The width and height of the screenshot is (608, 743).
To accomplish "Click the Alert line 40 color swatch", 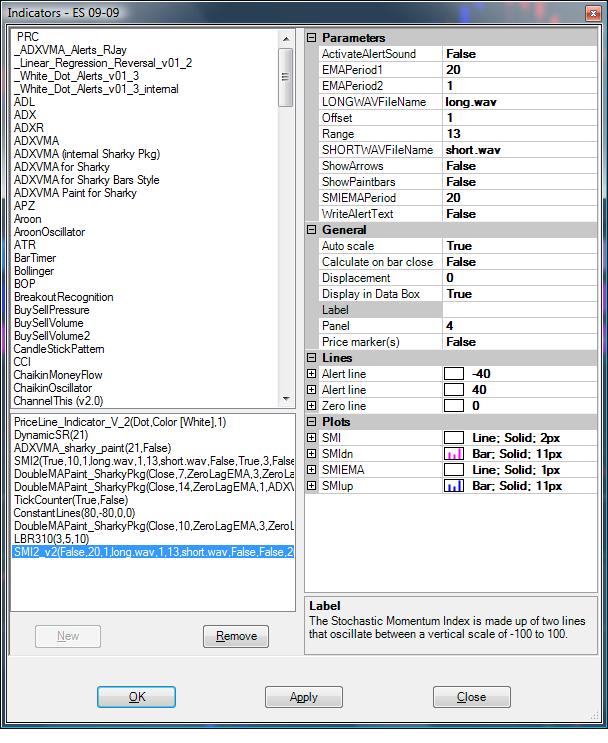I will pyautogui.click(x=454, y=390).
